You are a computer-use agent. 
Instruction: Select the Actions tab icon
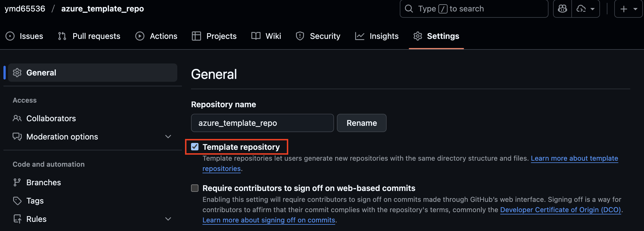pos(140,36)
